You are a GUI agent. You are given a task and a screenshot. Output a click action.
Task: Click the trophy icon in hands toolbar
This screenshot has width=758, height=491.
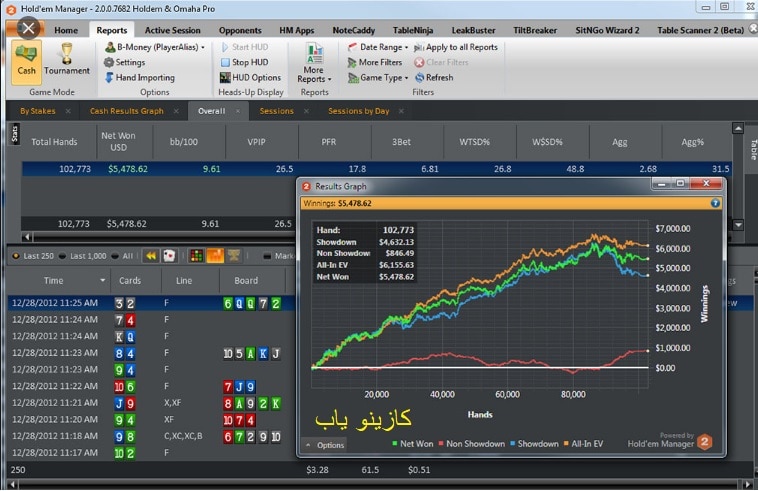[x=234, y=256]
